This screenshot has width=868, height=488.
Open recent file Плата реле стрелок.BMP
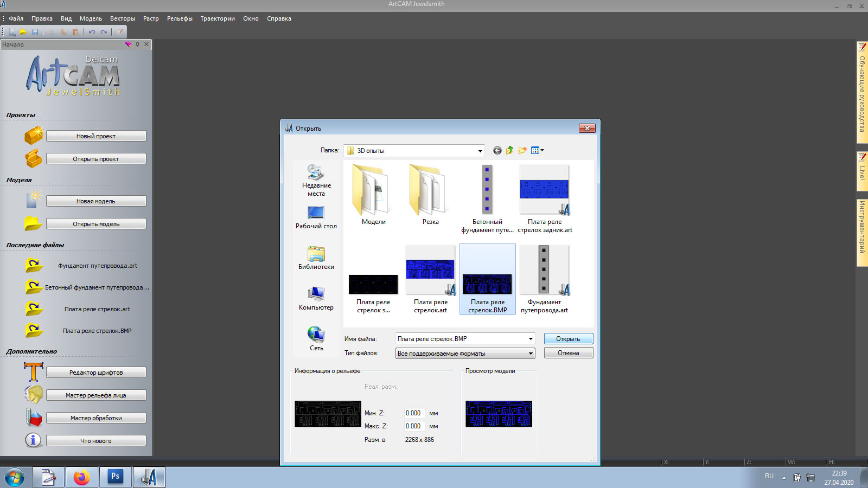97,331
